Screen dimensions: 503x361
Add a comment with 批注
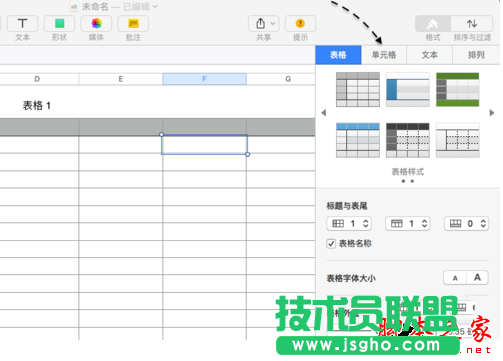(x=133, y=24)
